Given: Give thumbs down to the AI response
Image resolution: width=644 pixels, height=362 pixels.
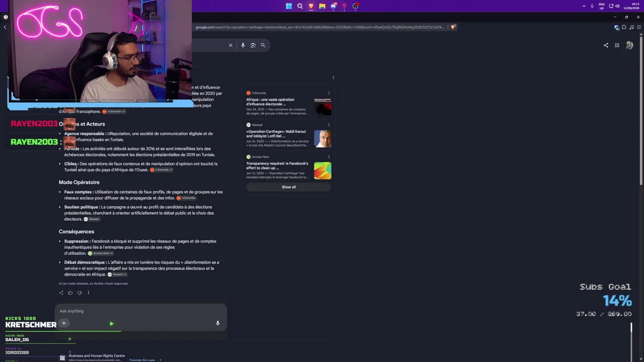Looking at the screenshot, I should (79, 293).
